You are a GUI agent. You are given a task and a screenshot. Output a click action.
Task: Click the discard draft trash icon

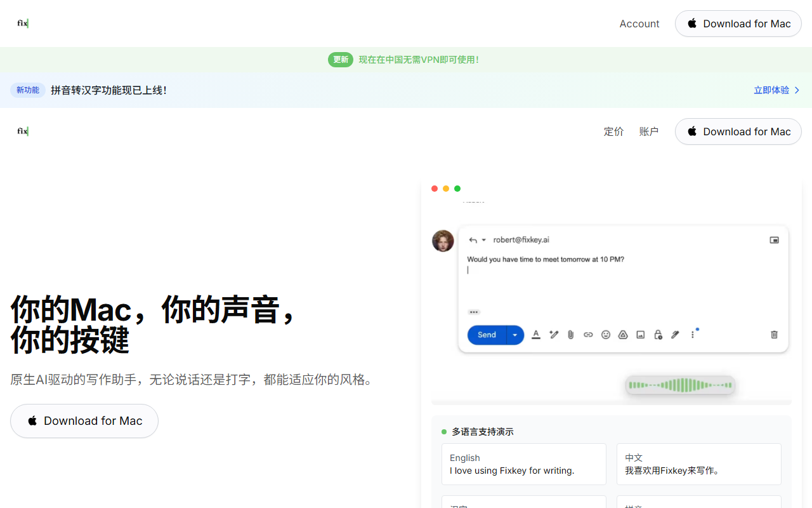click(774, 335)
